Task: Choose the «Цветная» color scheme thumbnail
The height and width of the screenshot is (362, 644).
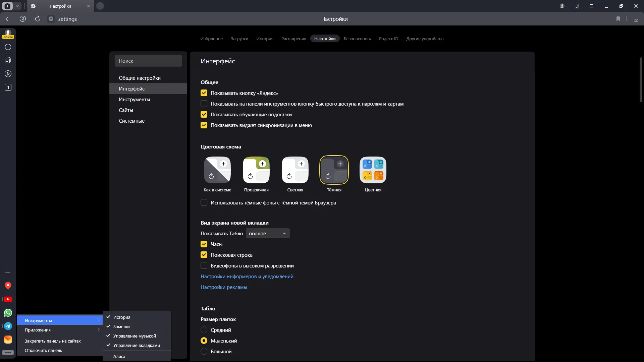Action: click(x=373, y=170)
